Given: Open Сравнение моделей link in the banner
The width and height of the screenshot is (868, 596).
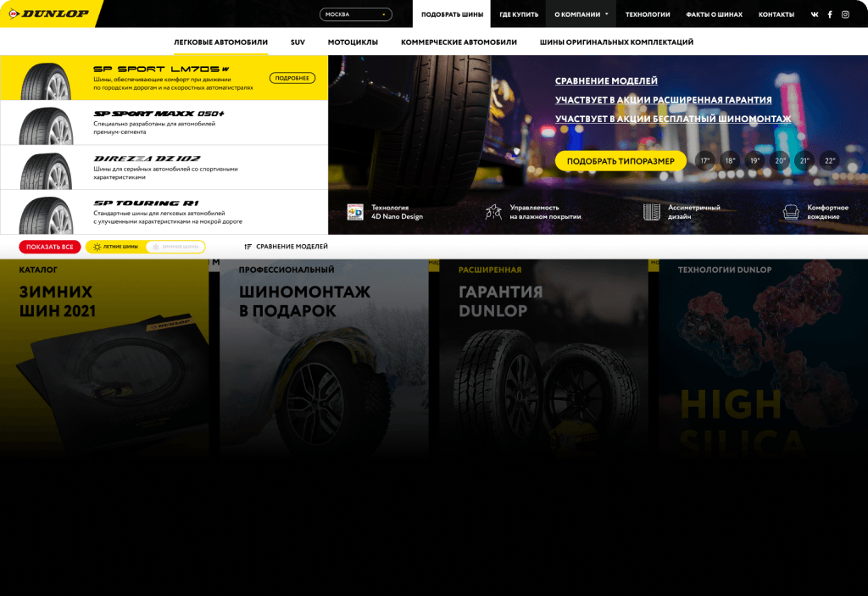Looking at the screenshot, I should coord(606,81).
